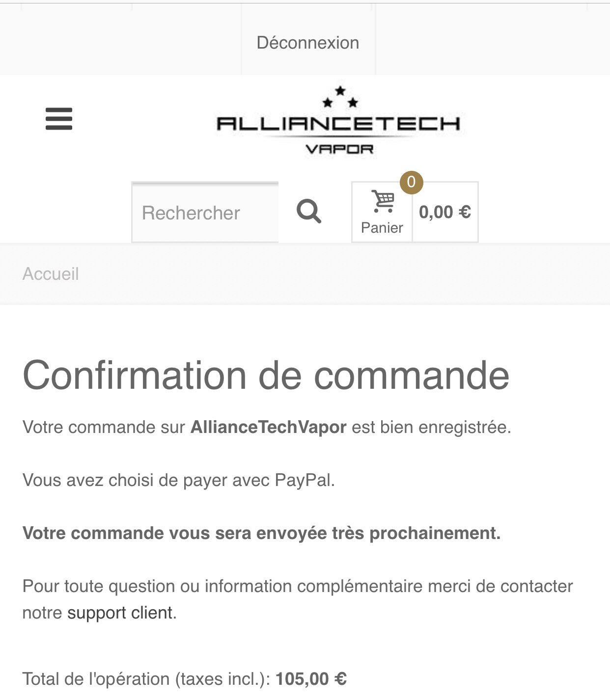Click the bold AllianceTechVapor name in text
610x700 pixels.
click(x=268, y=427)
